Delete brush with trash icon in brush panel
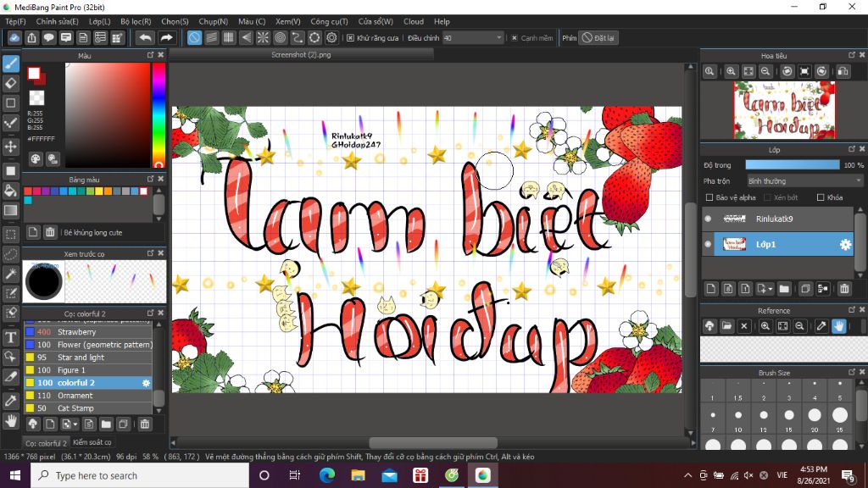Screen dimensions: 868x488 click(144, 424)
